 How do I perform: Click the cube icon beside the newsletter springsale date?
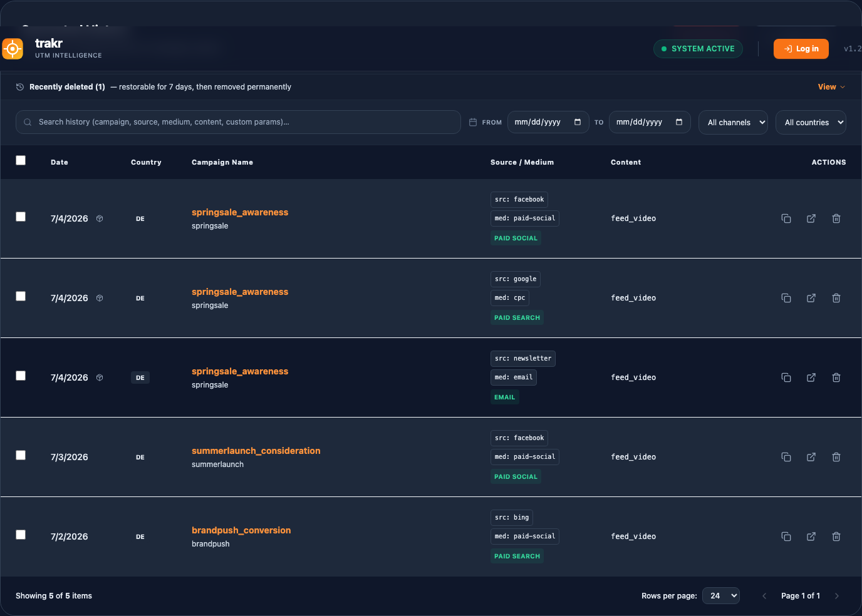point(100,377)
